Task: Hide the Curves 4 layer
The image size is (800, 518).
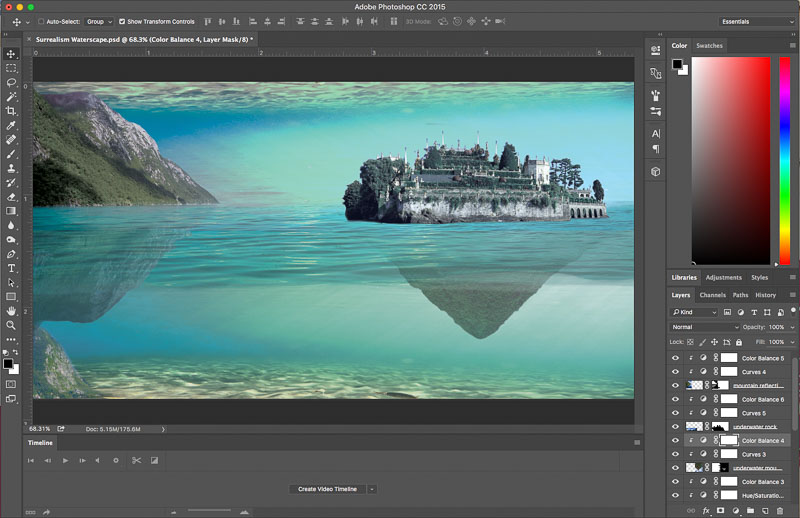Action: [676, 372]
